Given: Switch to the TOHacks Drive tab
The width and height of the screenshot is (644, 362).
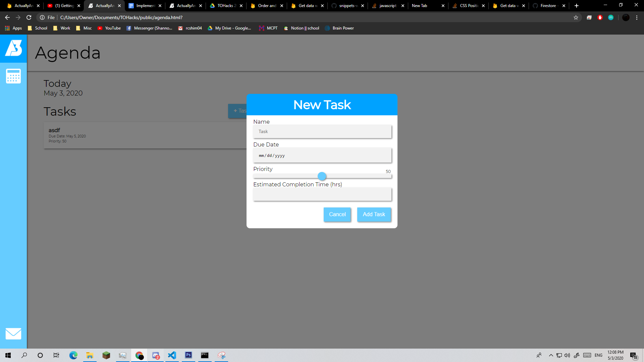Looking at the screenshot, I should tap(226, 6).
